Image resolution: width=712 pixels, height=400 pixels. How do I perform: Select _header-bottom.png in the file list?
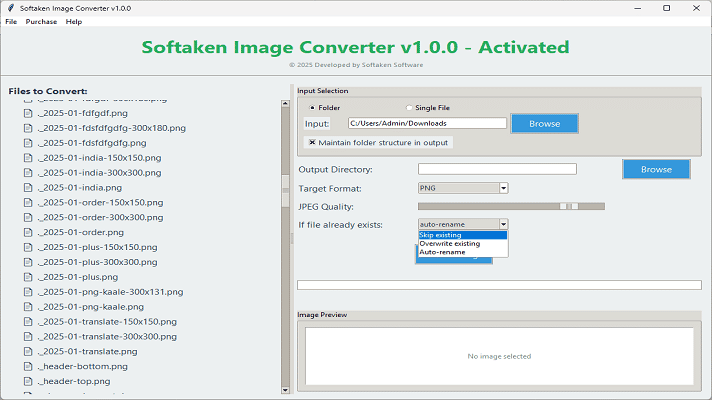pyautogui.click(x=82, y=366)
